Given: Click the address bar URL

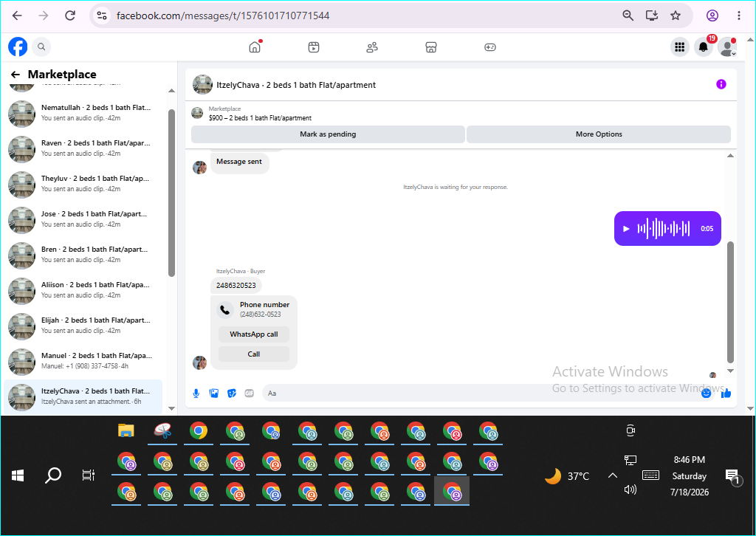Looking at the screenshot, I should click(223, 16).
